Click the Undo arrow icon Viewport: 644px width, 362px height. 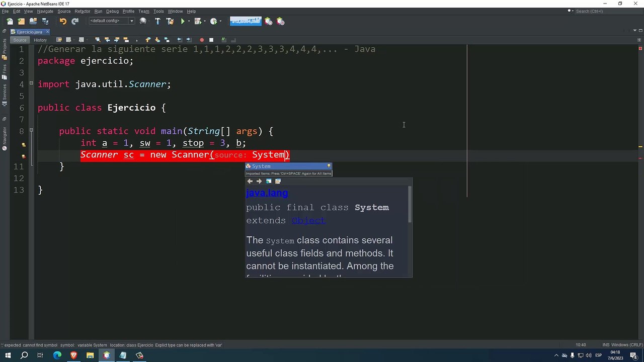63,21
